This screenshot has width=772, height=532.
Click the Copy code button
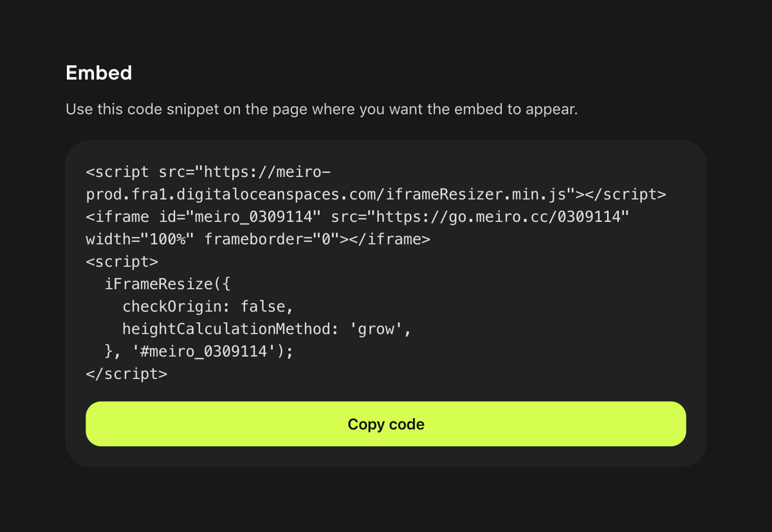coord(385,423)
